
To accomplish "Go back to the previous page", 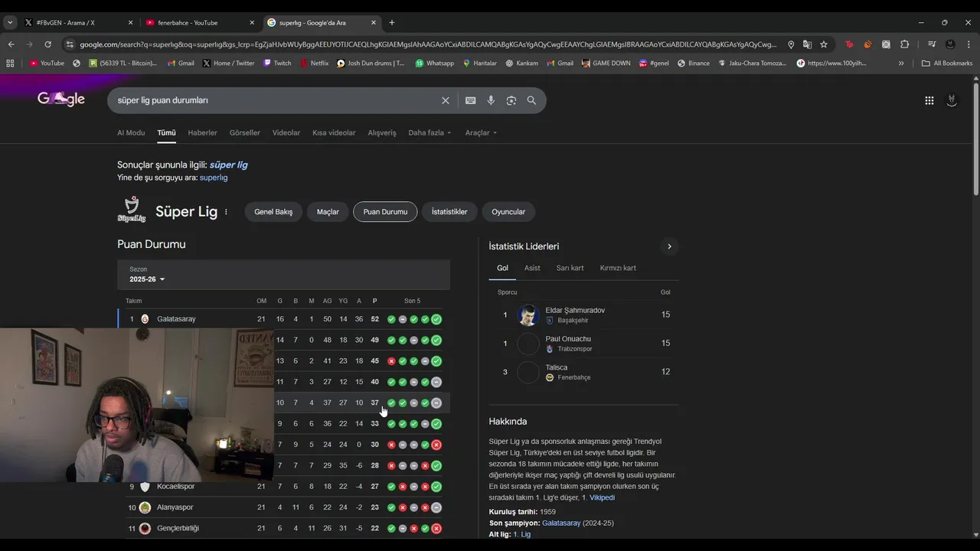I will [11, 44].
